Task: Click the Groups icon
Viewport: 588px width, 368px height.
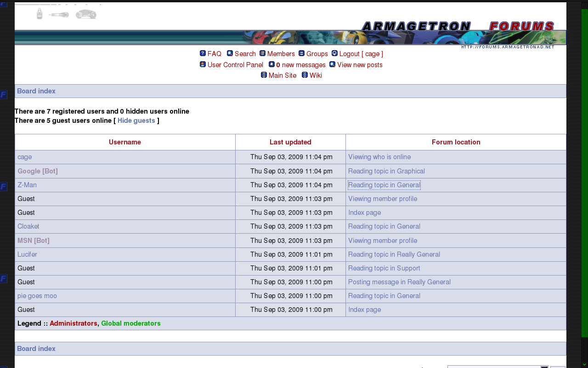Action: [301, 53]
